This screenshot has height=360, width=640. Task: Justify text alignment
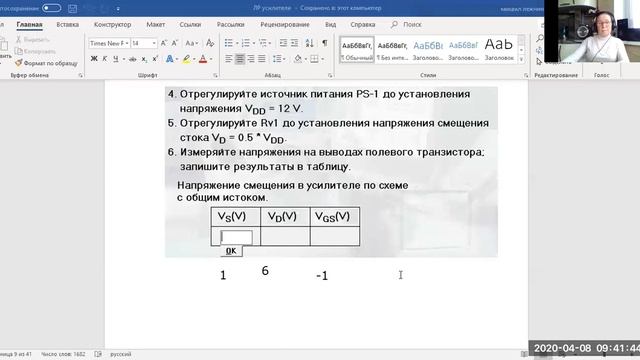262,59
